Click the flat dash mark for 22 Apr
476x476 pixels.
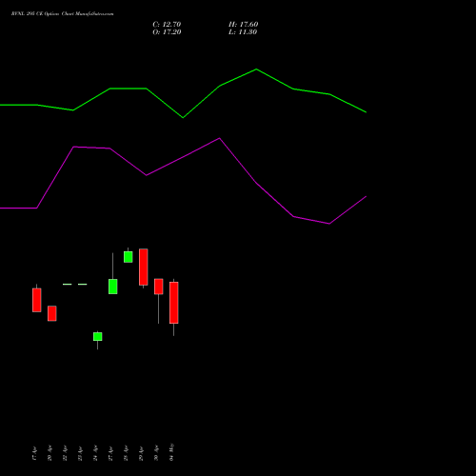(x=68, y=285)
